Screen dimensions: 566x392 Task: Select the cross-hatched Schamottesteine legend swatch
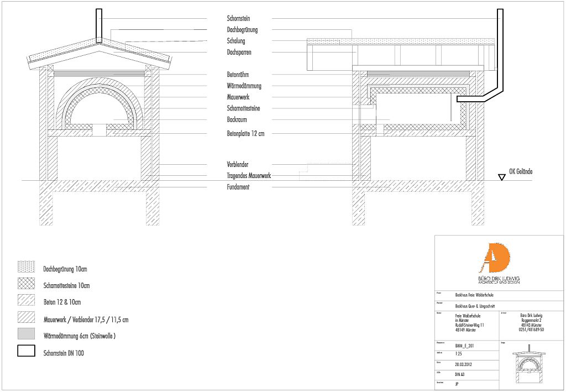point(27,283)
